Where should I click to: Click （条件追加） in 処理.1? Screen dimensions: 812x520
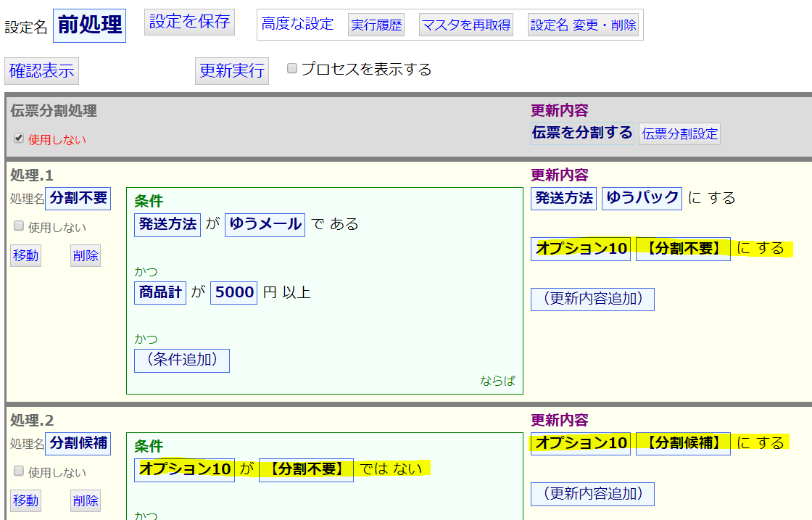[182, 360]
